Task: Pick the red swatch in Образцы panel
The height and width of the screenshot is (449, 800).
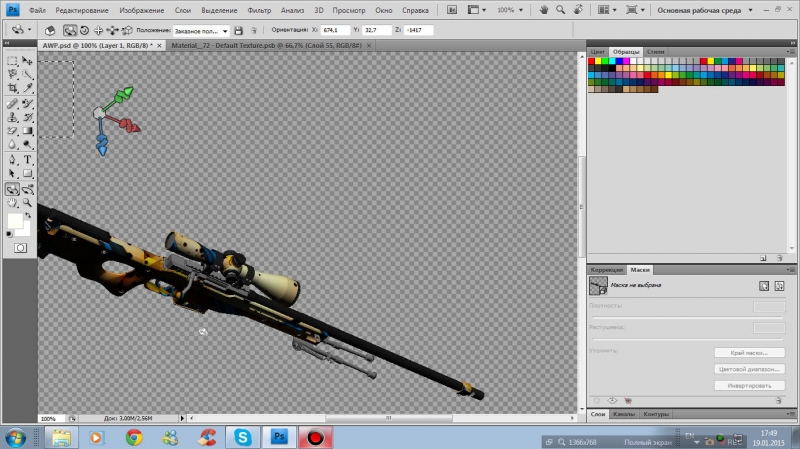Action: 592,61
